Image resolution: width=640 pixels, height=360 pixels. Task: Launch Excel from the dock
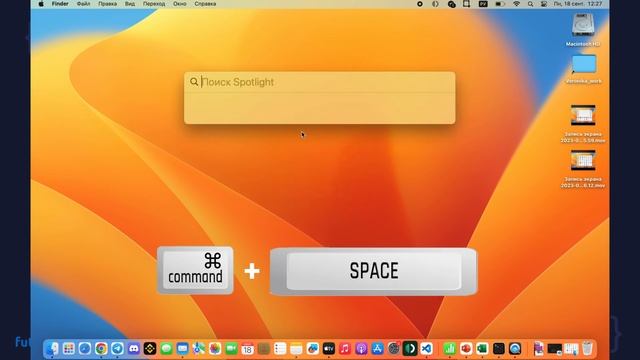click(x=482, y=348)
